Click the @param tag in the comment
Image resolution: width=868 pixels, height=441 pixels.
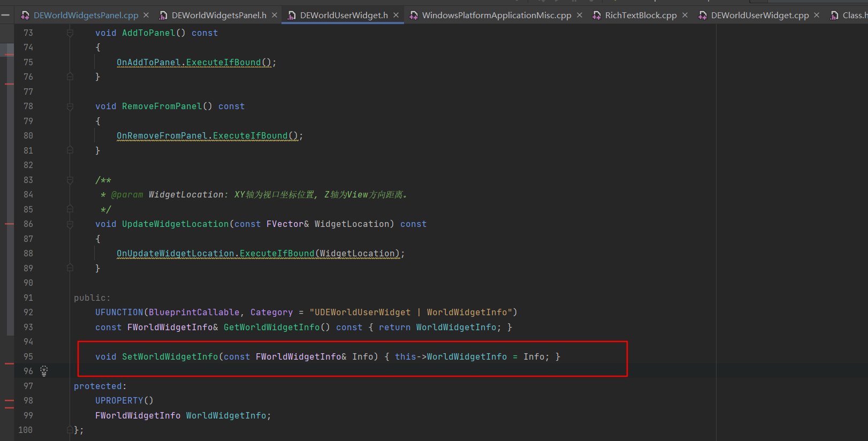pyautogui.click(x=127, y=195)
